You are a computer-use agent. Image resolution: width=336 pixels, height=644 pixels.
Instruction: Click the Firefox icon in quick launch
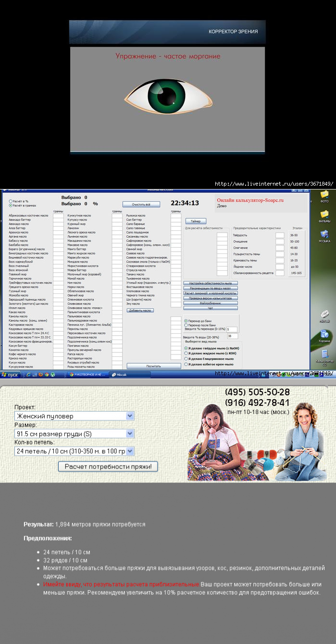(40, 374)
